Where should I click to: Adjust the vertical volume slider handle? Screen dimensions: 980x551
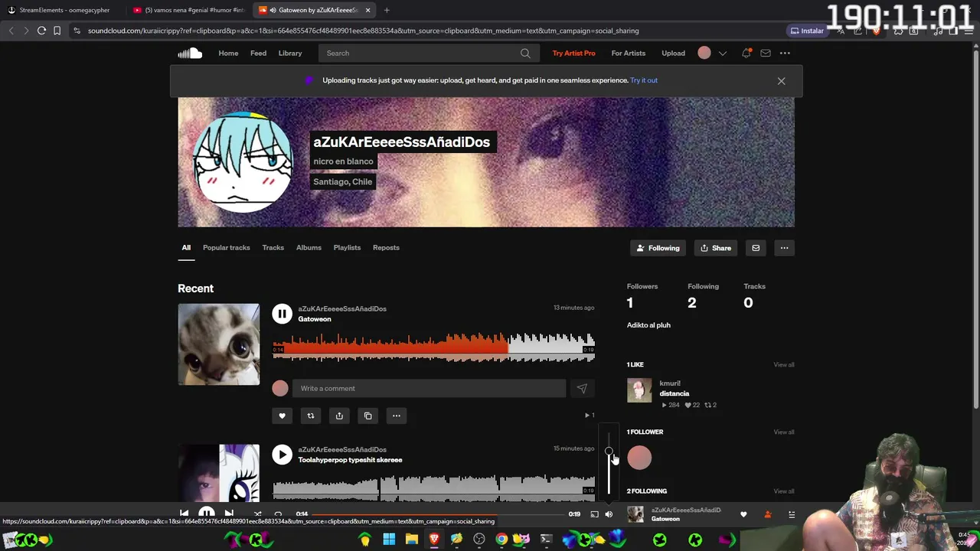tap(609, 452)
